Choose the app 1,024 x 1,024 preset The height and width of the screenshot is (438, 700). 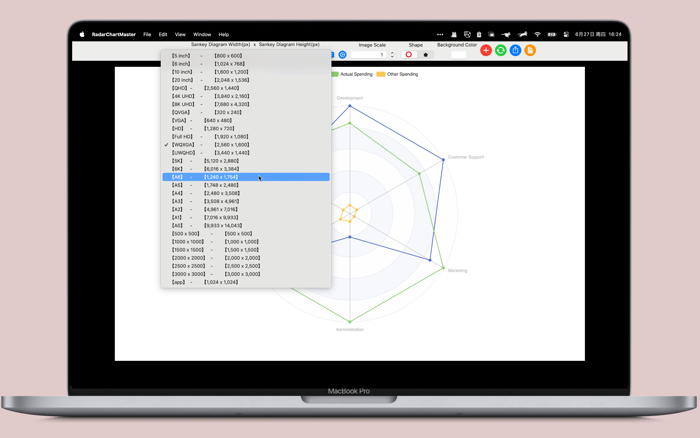pos(246,282)
